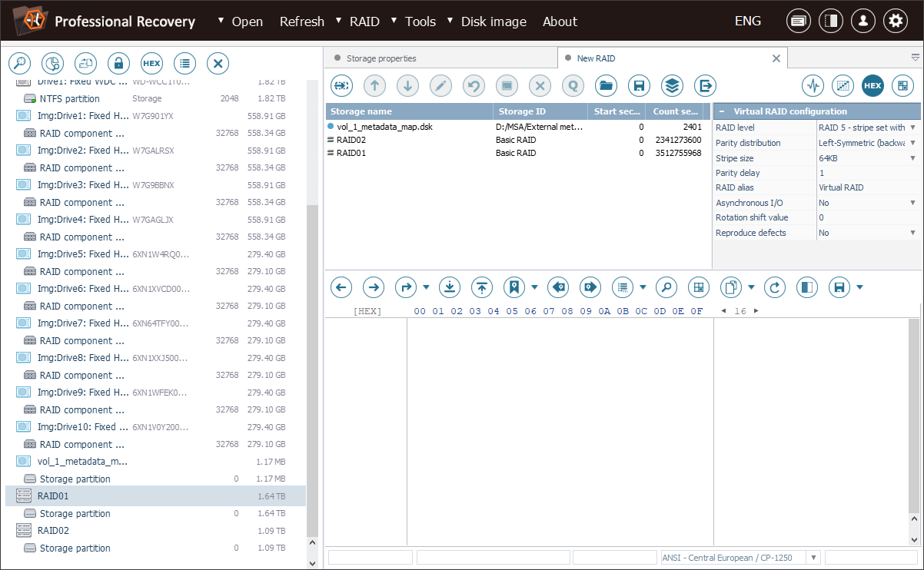Close the New RAID tab
The image size is (924, 570).
tap(776, 58)
